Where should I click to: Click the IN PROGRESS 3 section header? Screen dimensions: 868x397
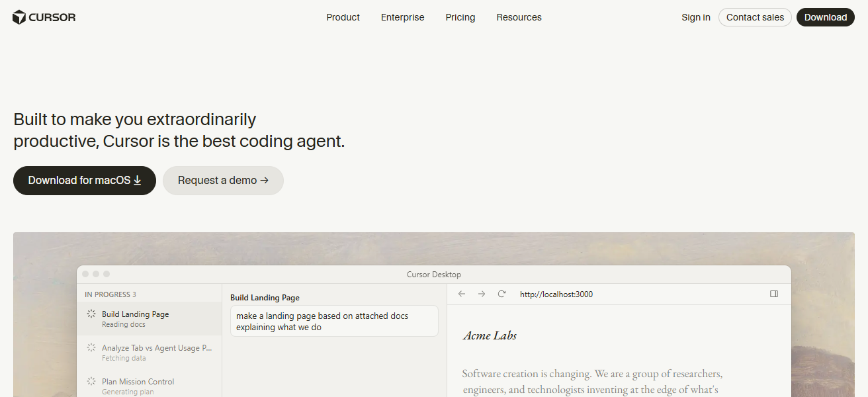[x=110, y=294]
